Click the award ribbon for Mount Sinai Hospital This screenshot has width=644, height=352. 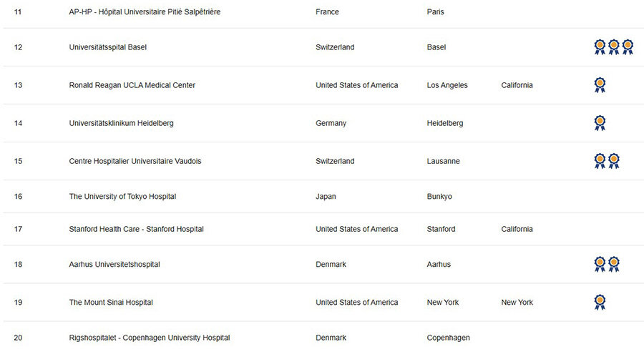(600, 303)
